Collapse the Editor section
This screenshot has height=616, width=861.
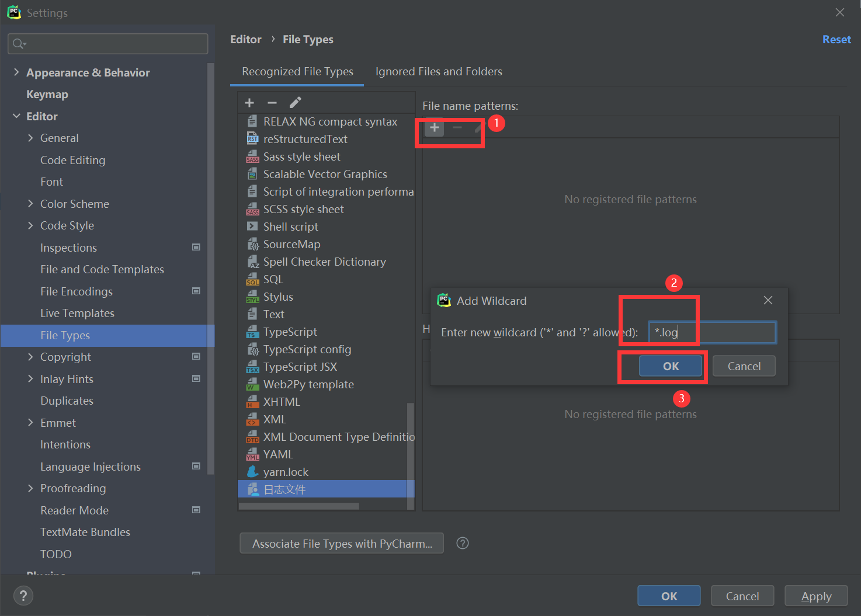point(16,116)
